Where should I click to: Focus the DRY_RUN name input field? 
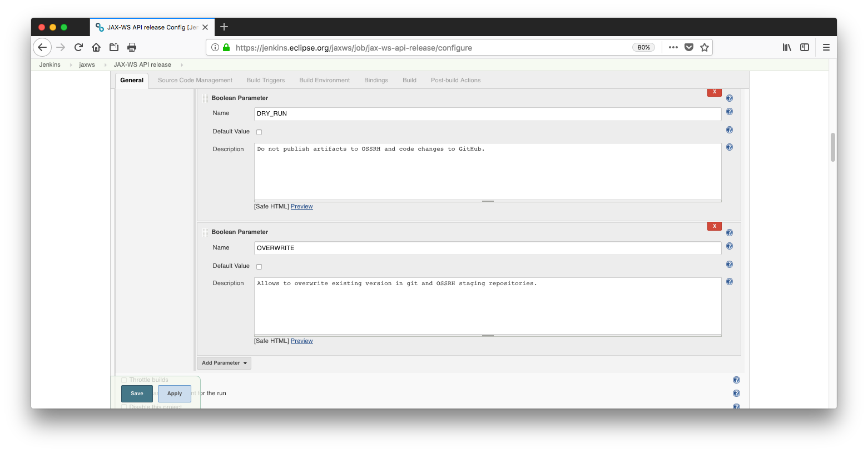point(488,114)
